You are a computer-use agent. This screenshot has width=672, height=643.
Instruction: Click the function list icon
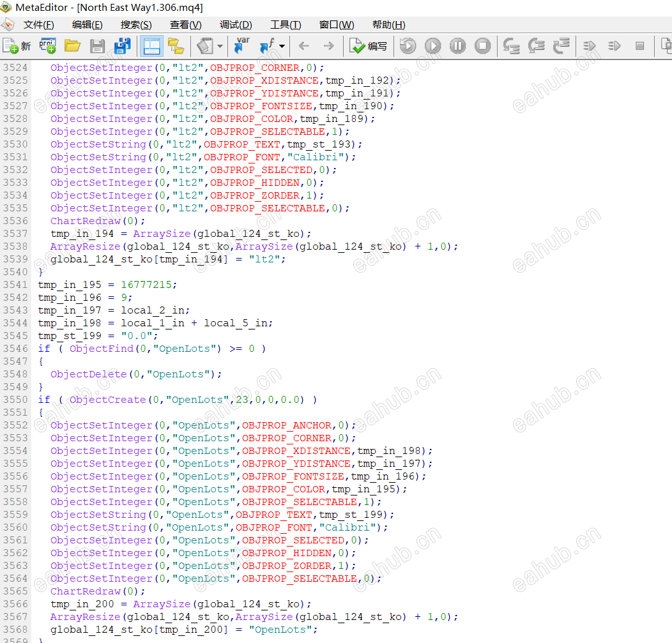tap(267, 46)
